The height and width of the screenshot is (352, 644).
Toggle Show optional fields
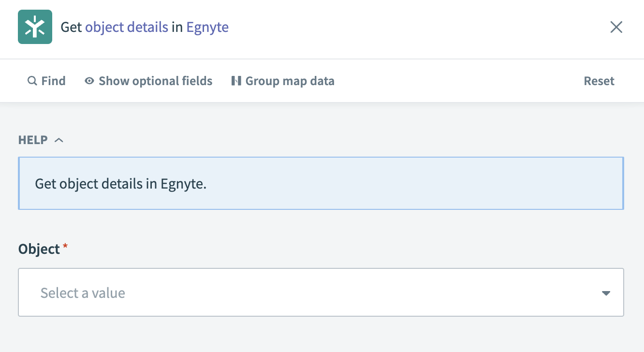[x=155, y=81]
